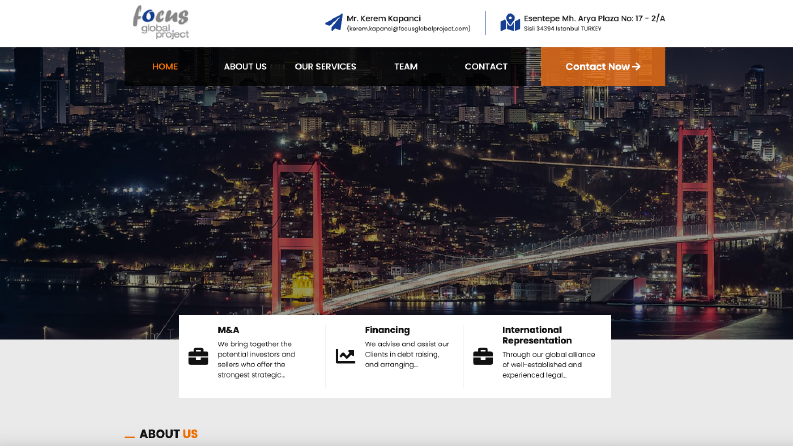Click the ABOUT US section heading
This screenshot has width=793, height=446.
point(168,434)
